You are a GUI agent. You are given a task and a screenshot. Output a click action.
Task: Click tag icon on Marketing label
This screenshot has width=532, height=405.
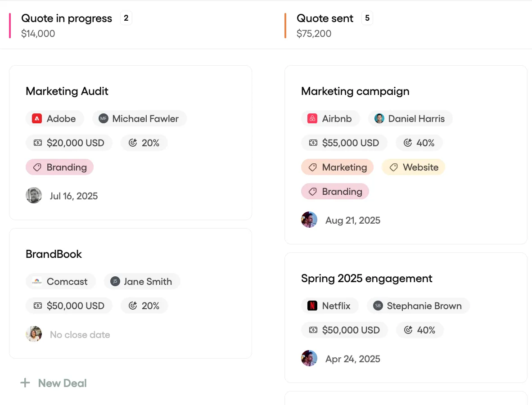[313, 167]
